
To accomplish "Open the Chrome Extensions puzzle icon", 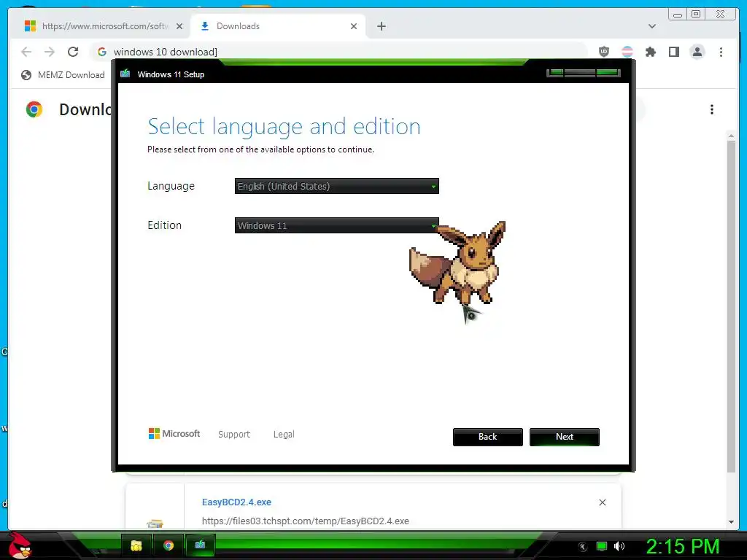I will coord(650,52).
